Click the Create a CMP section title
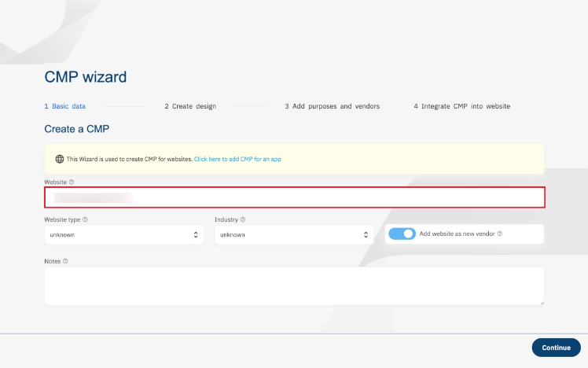This screenshot has height=368, width=588. [81, 128]
